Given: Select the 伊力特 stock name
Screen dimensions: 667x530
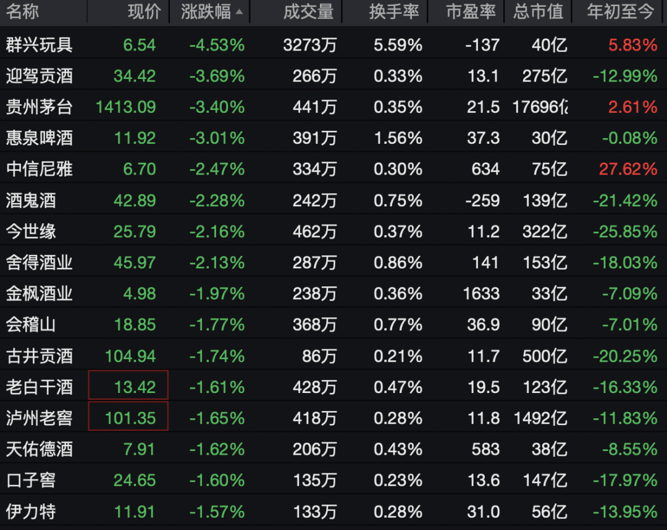Looking at the screenshot, I should (x=31, y=512).
